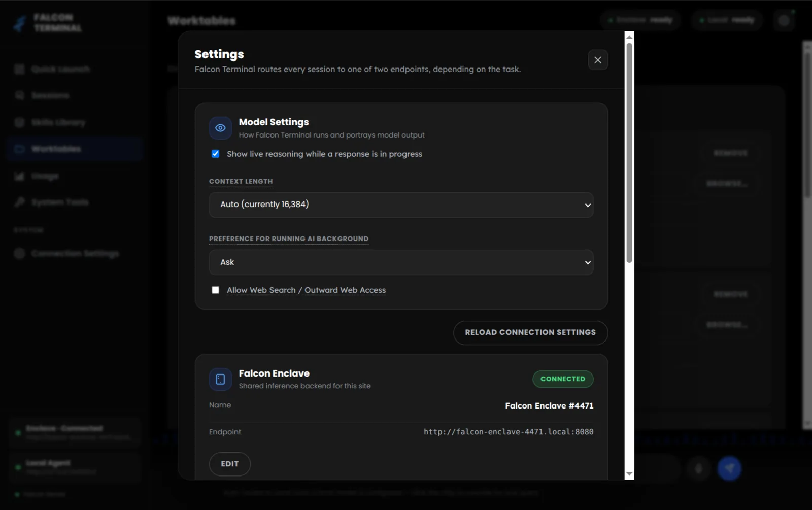The image size is (812, 510).
Task: Click the Falcon Terminal logo in the sidebar
Action: 20,23
